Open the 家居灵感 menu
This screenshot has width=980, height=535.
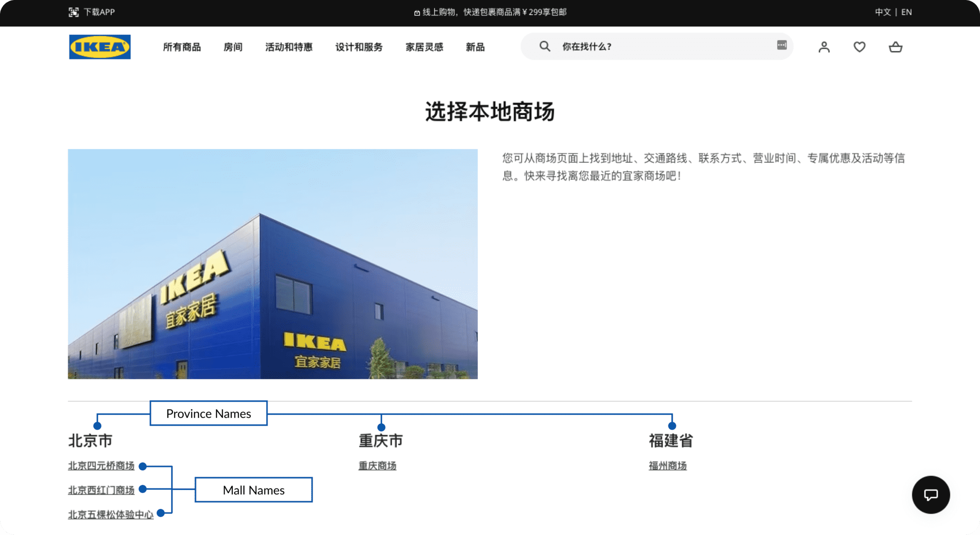tap(424, 47)
